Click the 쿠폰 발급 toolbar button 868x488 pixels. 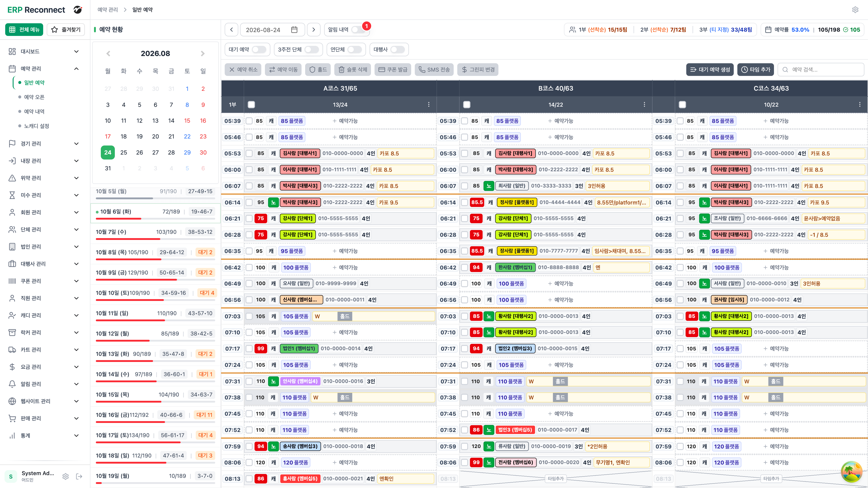[393, 70]
